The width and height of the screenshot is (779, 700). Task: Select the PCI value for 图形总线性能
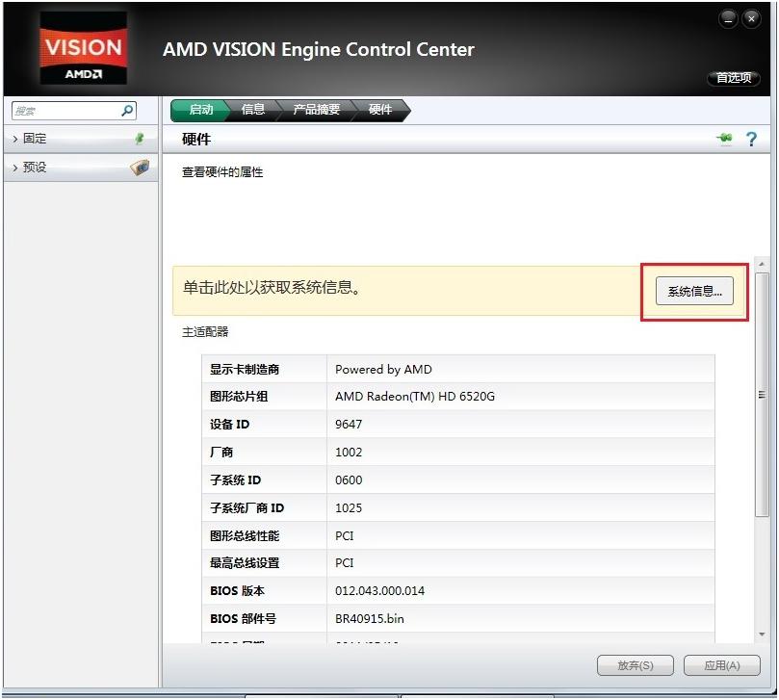click(345, 535)
